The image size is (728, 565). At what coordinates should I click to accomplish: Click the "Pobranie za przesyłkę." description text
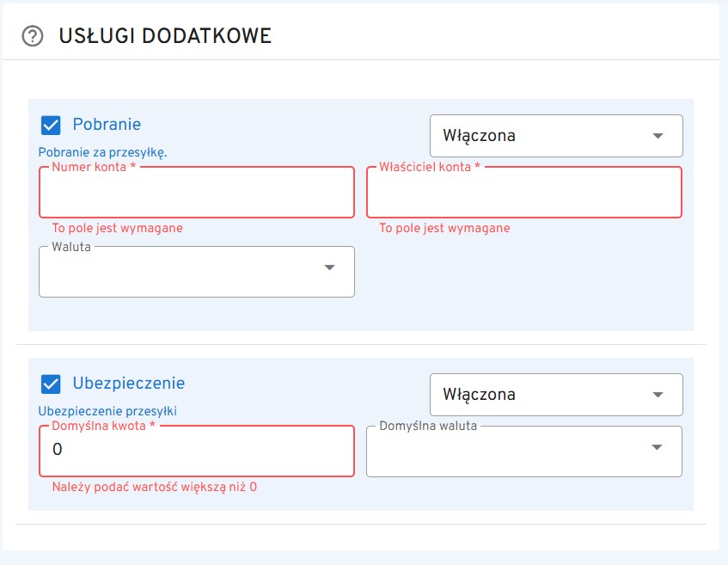[x=103, y=152]
